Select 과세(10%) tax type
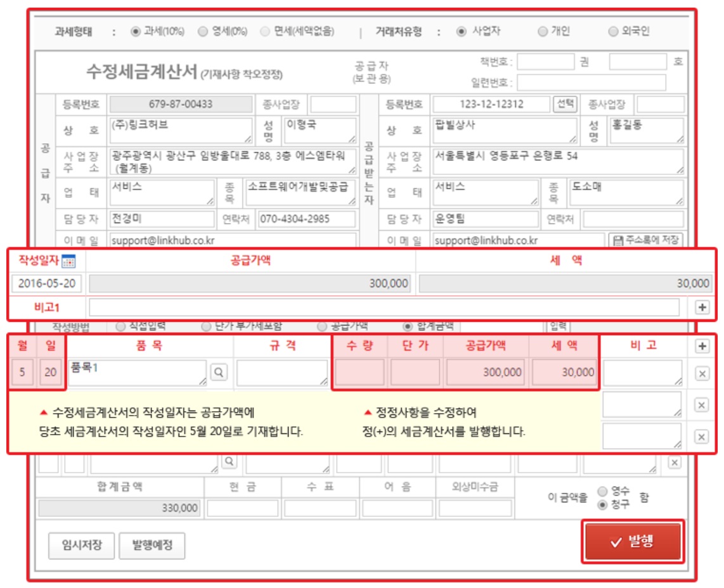 (x=135, y=32)
